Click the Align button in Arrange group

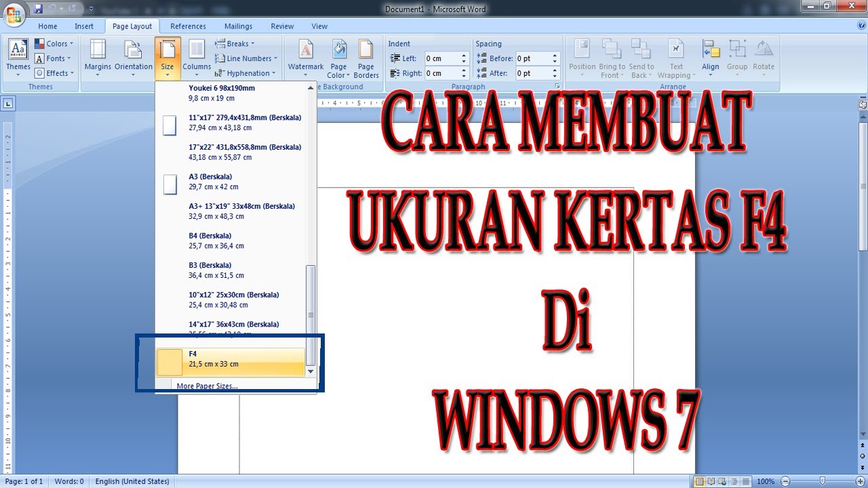click(x=711, y=58)
